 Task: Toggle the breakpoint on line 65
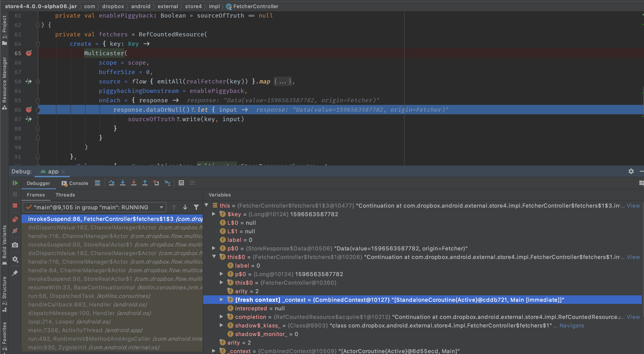pyautogui.click(x=29, y=53)
